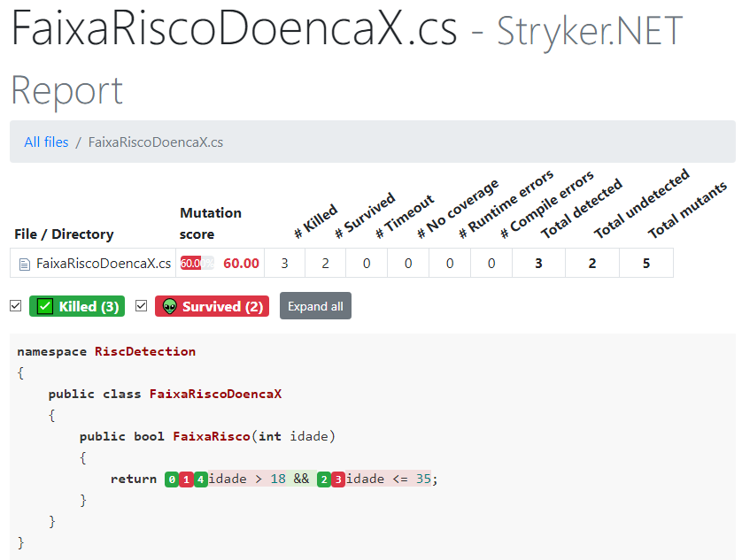Click the File / Directory column header

(x=64, y=234)
